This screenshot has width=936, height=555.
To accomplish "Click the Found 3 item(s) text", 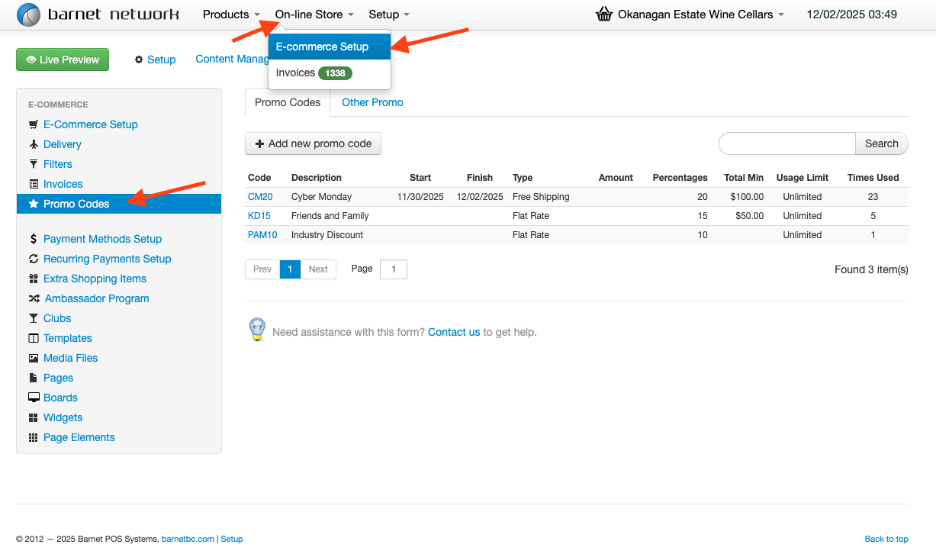I will 871,269.
